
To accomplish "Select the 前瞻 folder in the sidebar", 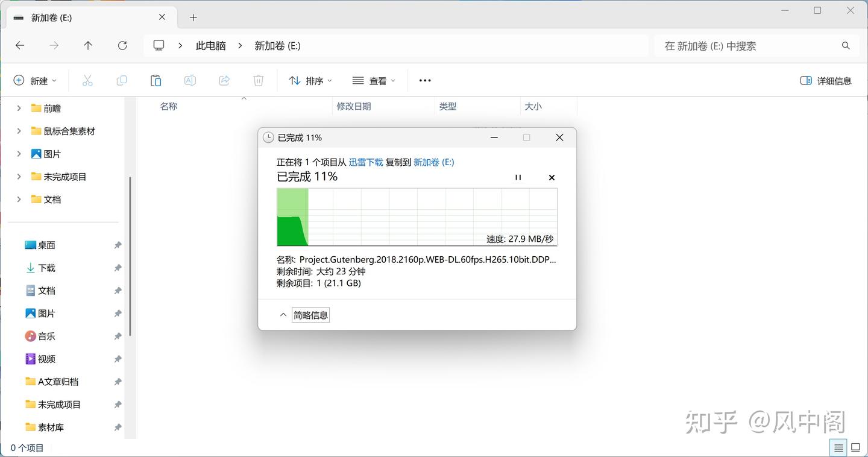I will pyautogui.click(x=46, y=108).
